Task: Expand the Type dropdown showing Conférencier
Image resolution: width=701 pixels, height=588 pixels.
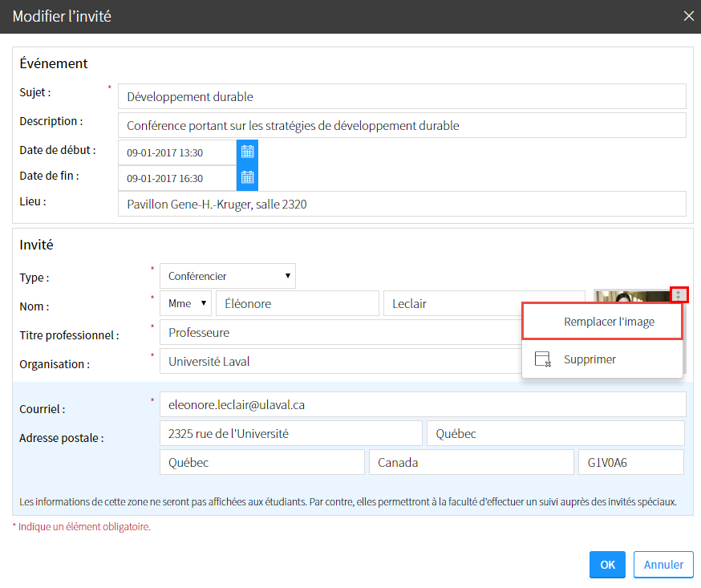Action: tap(228, 276)
